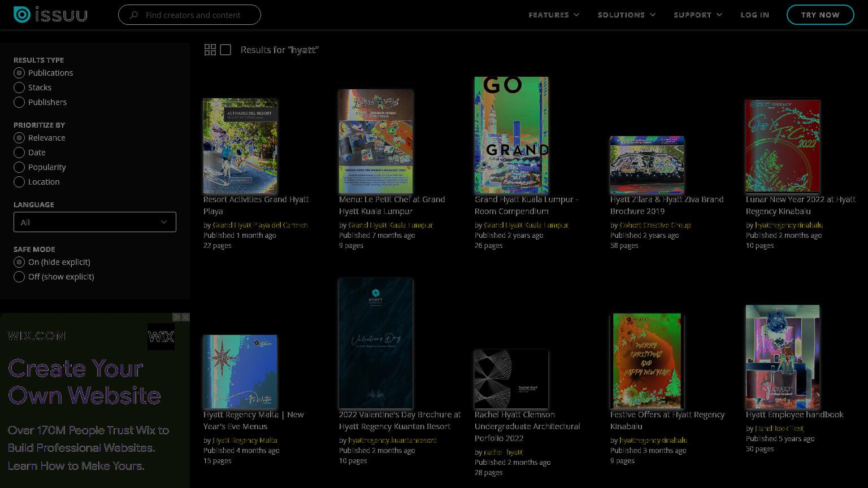Open title Menu: Le Petit Chef
This screenshot has width=868, height=488.
[x=392, y=205]
